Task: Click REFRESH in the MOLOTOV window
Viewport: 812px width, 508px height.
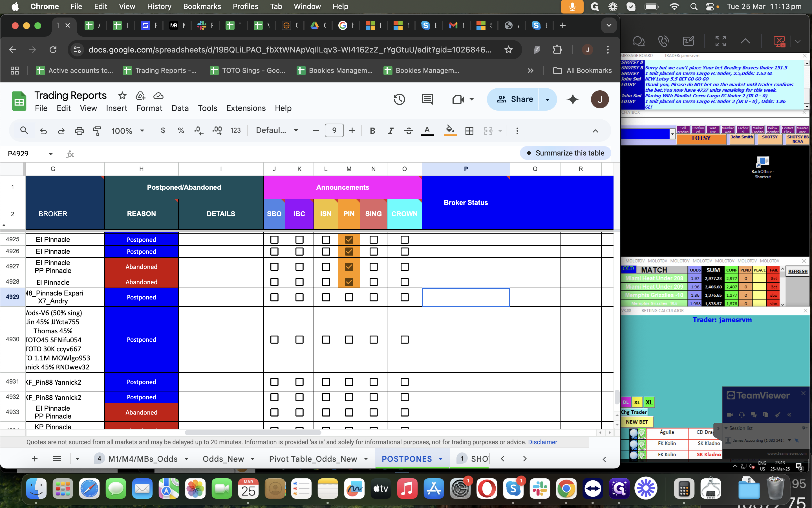Action: click(x=798, y=271)
